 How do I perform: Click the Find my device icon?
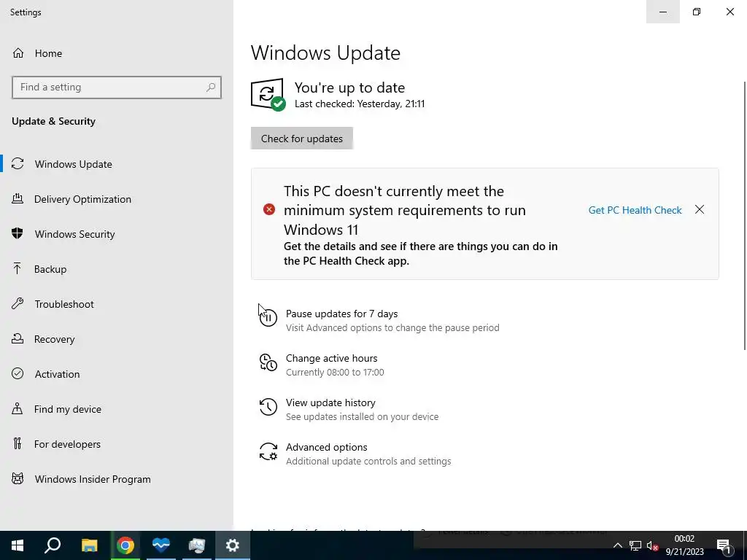click(18, 409)
